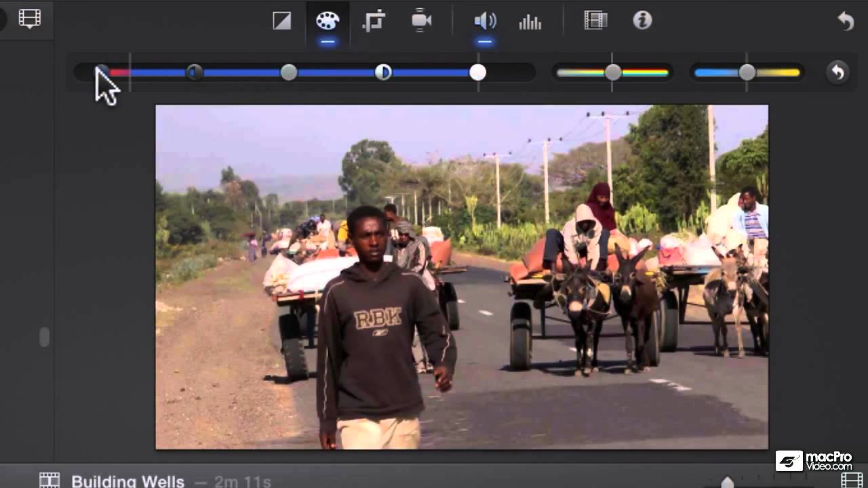Screen dimensions: 868x488
Task: Click the timeline zoom slider handle
Action: pos(728,482)
